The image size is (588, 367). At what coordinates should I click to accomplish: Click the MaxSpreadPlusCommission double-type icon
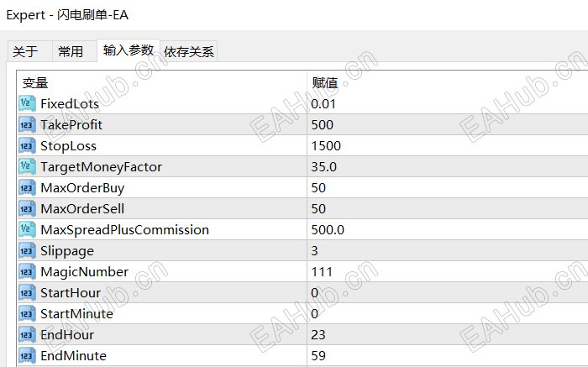[26, 230]
